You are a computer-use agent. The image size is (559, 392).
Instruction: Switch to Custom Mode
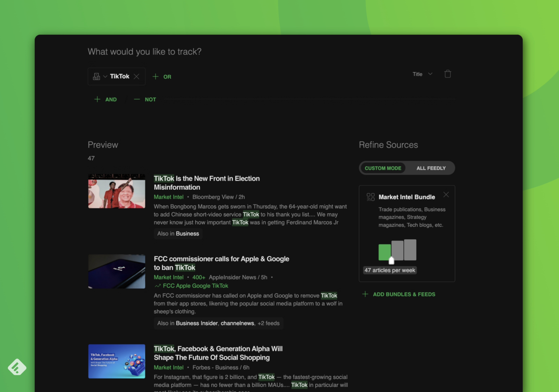point(383,168)
